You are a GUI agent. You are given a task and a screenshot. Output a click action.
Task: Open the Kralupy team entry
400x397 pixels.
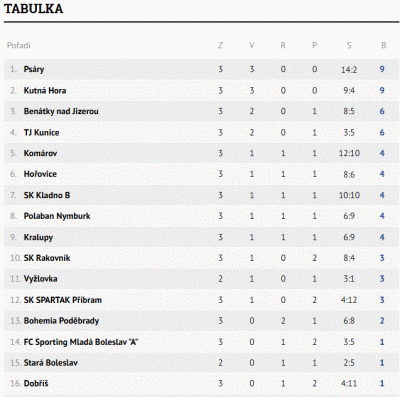coord(38,237)
